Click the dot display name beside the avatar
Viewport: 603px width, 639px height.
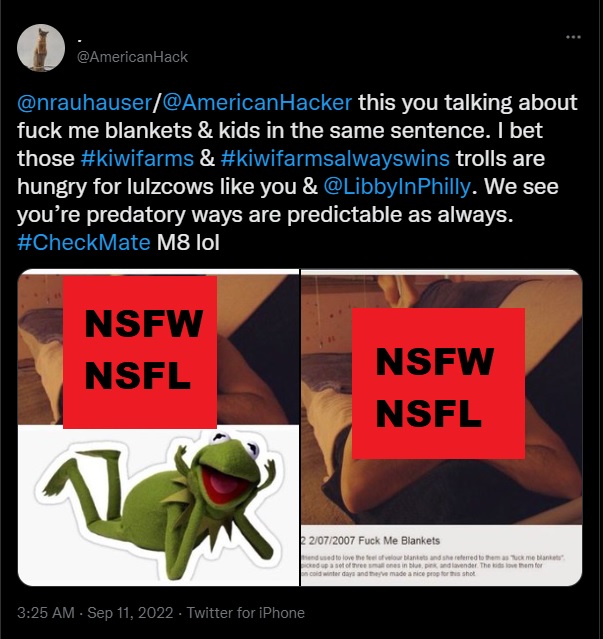coord(79,39)
